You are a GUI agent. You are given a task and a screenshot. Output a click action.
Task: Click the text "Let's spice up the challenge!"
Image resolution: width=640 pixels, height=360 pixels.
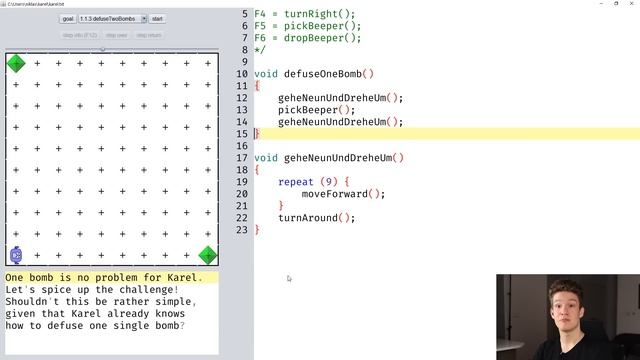(x=92, y=289)
